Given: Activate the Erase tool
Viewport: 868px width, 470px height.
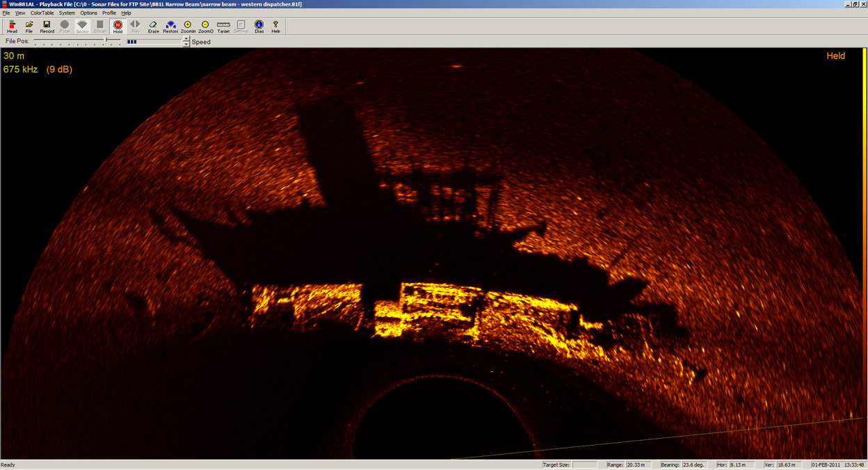Looking at the screenshot, I should [x=152, y=26].
